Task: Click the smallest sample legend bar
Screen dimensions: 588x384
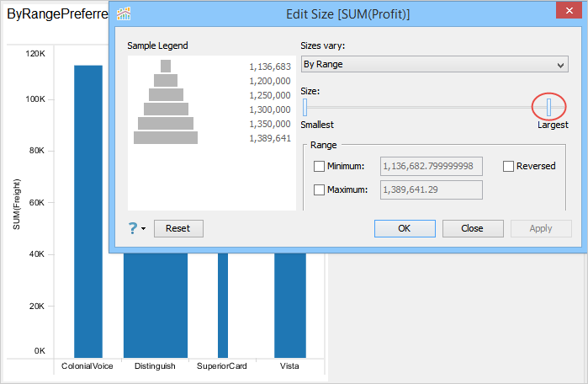Action: pyautogui.click(x=166, y=66)
